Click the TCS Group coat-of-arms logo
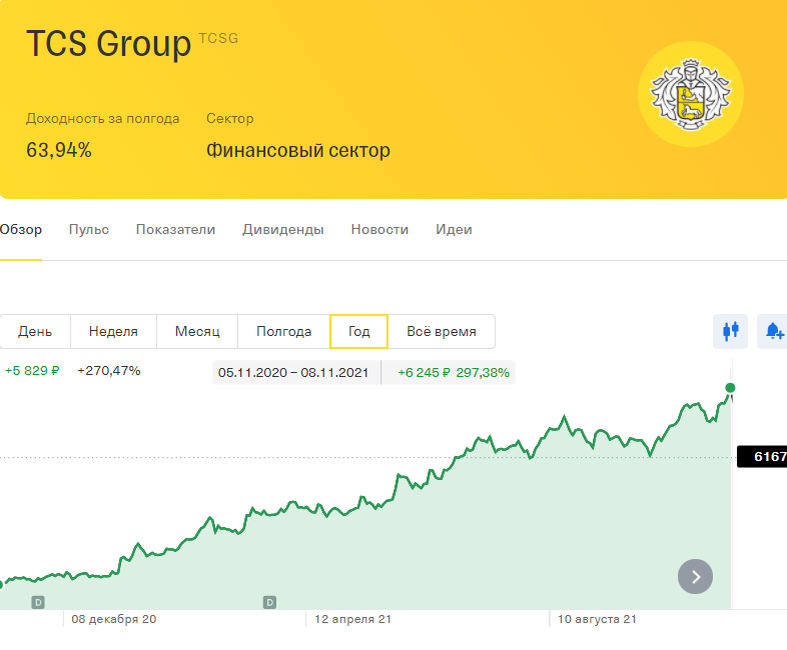 [x=691, y=94]
